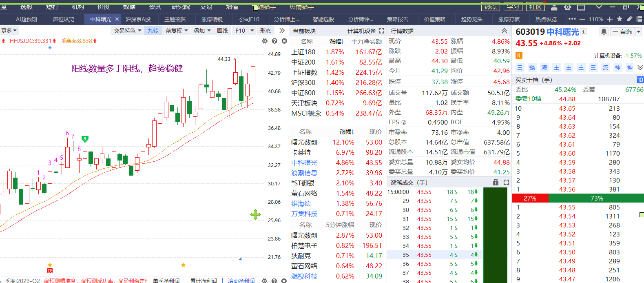Image resolution: width=644 pixels, height=283 pixels.
Task: Zoom in with the plus icon
Action: (610, 19)
